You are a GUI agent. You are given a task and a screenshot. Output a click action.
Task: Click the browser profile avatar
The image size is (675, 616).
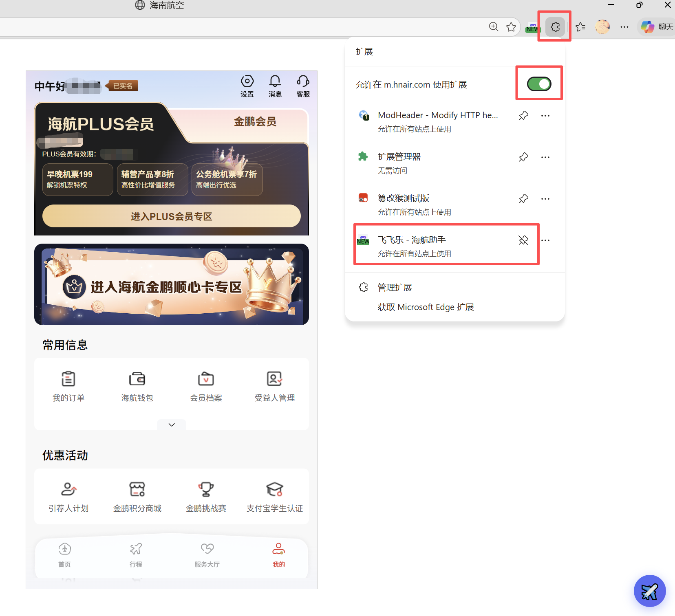(602, 27)
